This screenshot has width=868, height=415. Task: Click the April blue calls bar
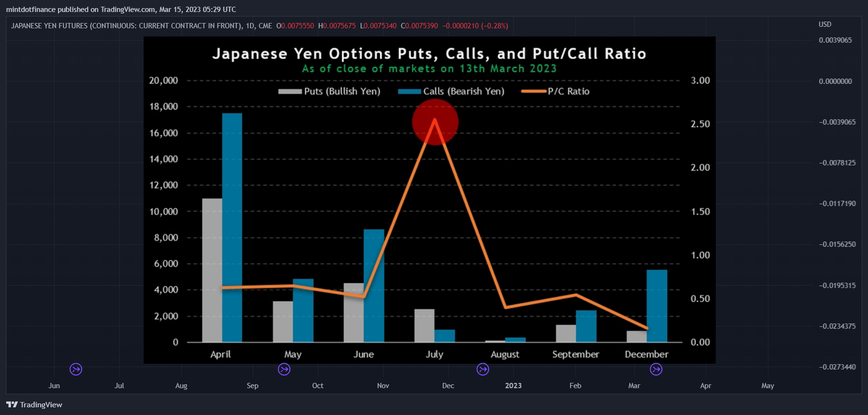(x=232, y=228)
